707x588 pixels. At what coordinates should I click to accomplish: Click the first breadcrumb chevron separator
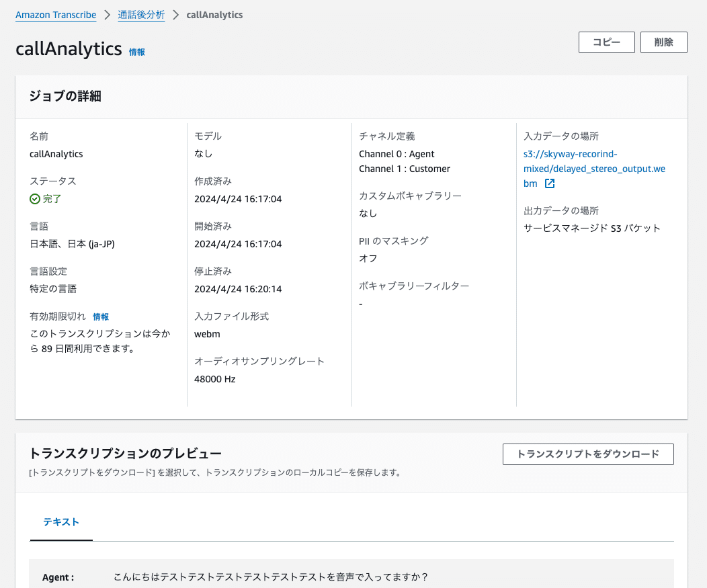click(x=108, y=15)
